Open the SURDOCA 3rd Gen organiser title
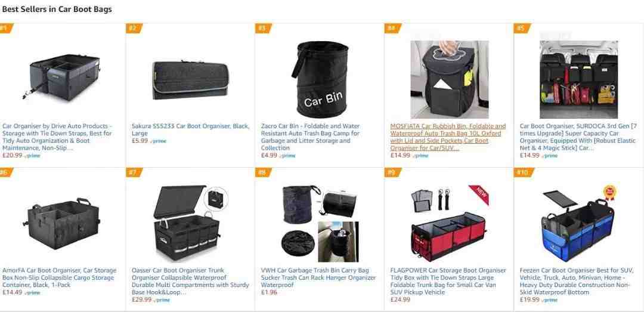644x312 pixels. (578, 137)
